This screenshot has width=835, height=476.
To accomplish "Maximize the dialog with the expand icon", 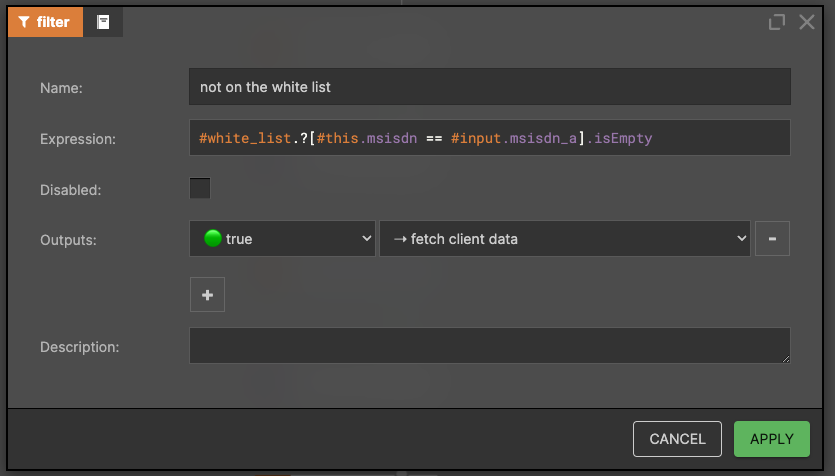I will (x=776, y=22).
